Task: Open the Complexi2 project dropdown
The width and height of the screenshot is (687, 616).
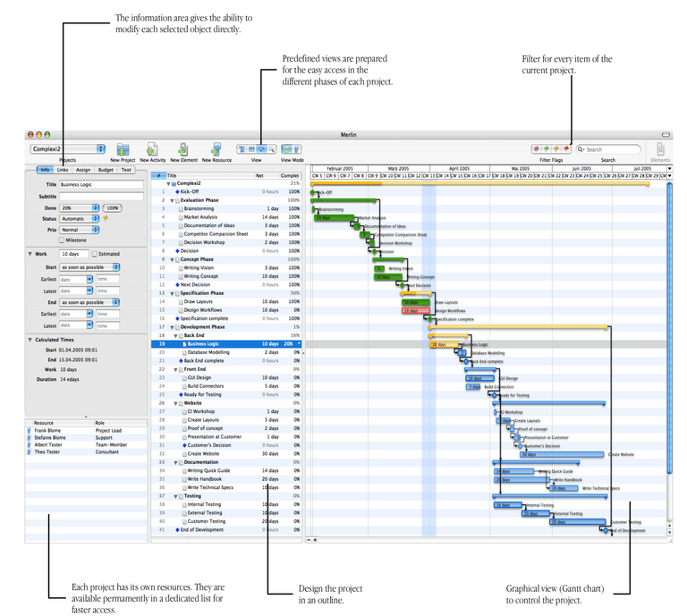Action: click(68, 149)
